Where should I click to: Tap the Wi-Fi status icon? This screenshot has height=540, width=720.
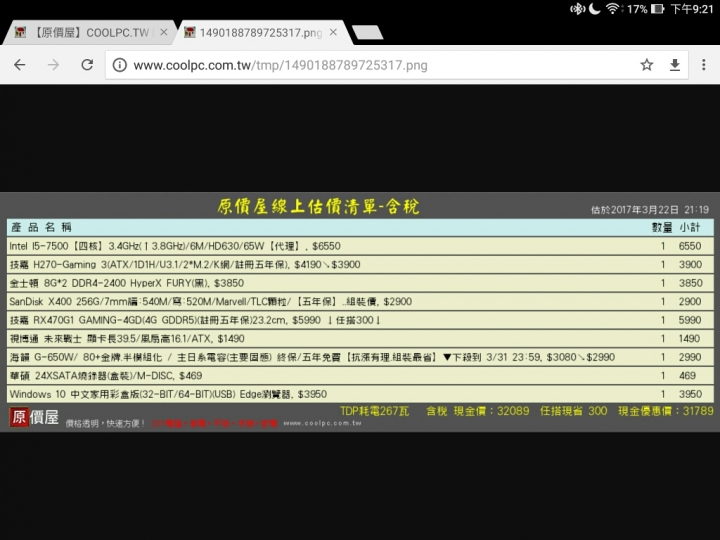point(613,9)
